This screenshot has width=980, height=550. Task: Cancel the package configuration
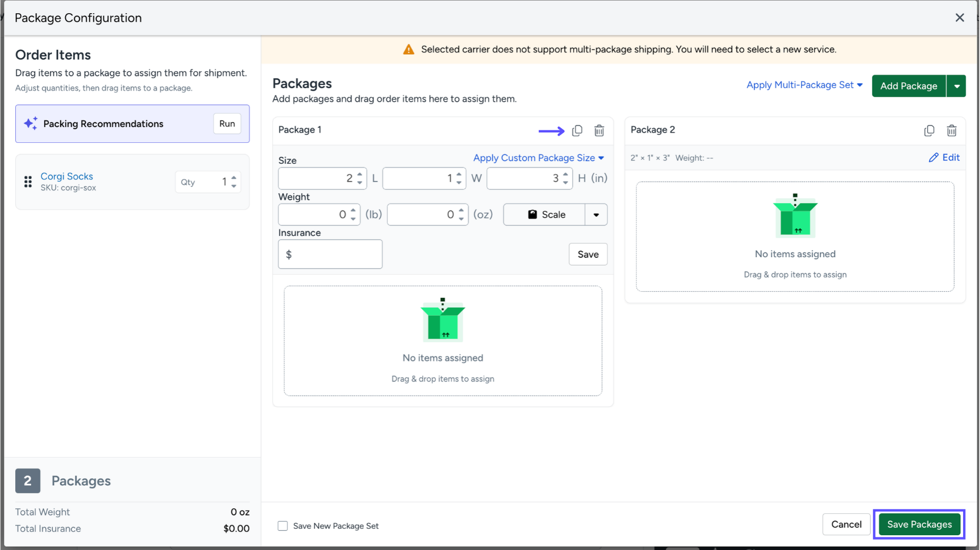(x=846, y=524)
